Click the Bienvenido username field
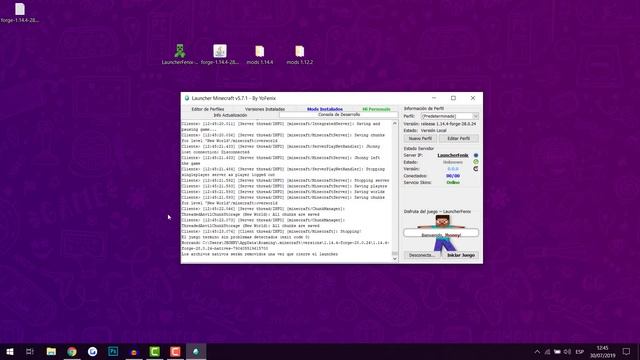 coord(441,233)
